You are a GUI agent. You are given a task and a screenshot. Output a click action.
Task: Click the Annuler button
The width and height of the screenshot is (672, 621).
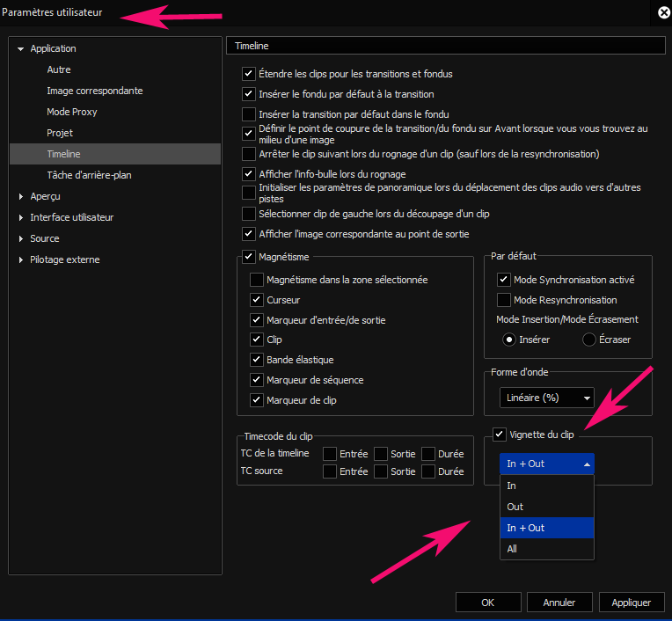(x=559, y=603)
